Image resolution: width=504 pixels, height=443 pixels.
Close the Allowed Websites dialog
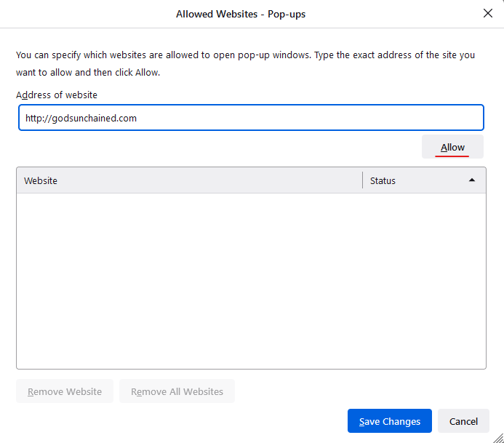(x=487, y=13)
